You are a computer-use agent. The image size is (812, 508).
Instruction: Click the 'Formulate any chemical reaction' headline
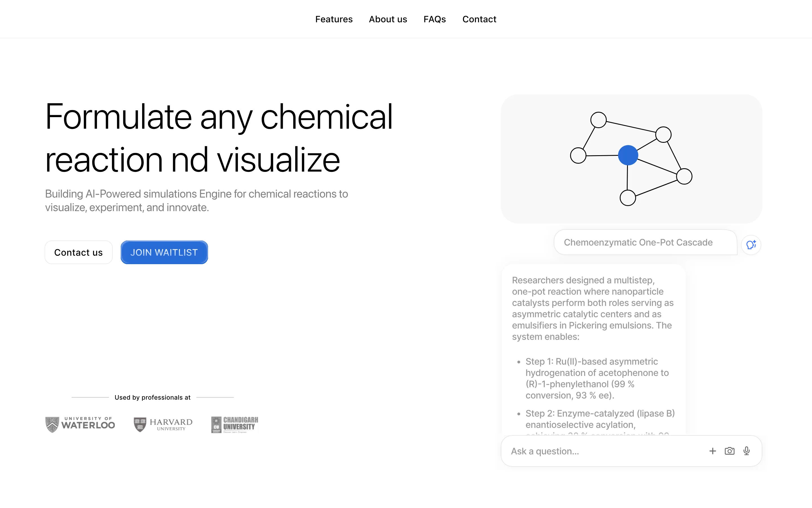(219, 138)
